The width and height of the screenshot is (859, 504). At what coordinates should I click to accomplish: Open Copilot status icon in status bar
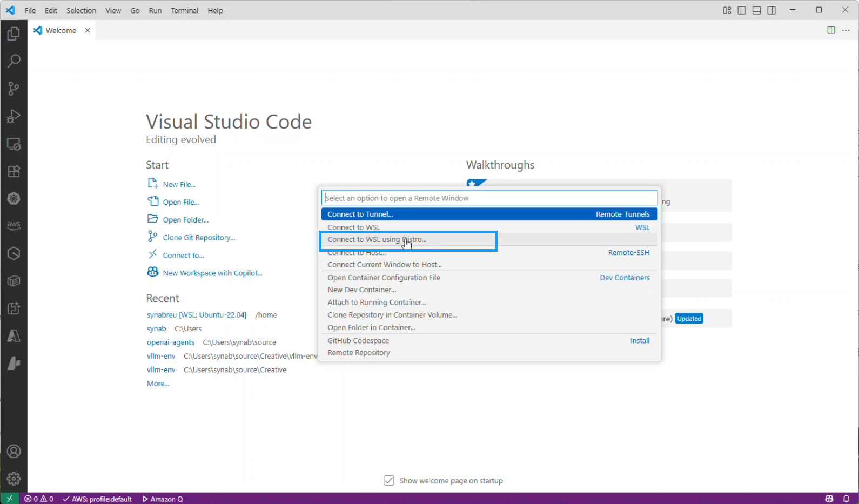pos(829,499)
